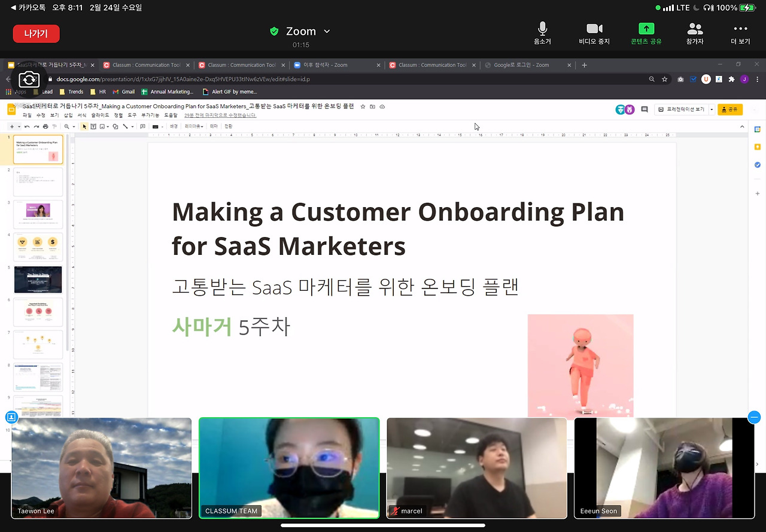
Task: Open the 수정 menu
Action: (41, 115)
